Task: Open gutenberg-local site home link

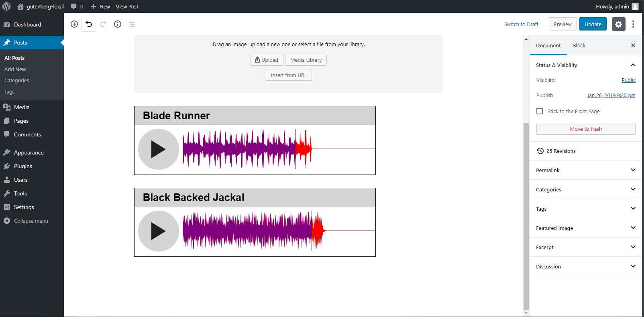Action: tap(41, 6)
